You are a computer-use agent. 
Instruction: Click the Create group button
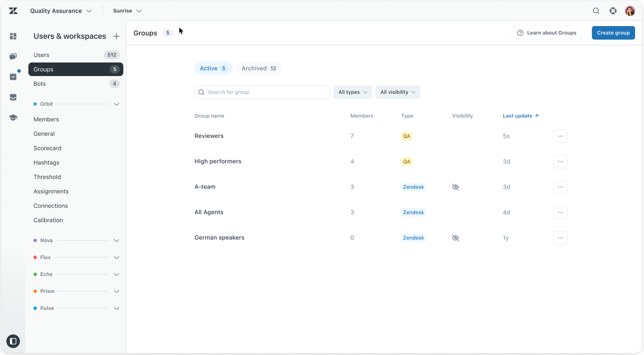pyautogui.click(x=613, y=33)
